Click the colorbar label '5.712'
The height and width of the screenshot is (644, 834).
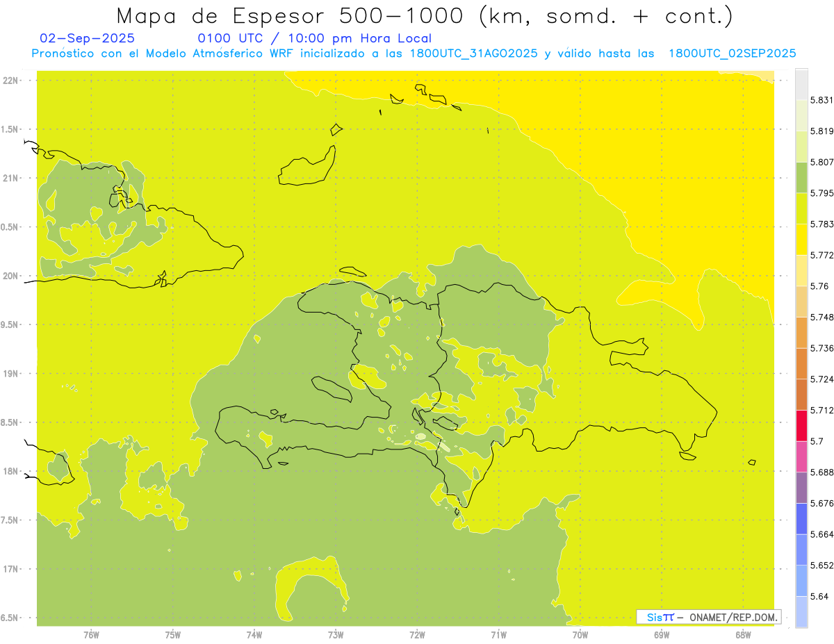pyautogui.click(x=822, y=410)
